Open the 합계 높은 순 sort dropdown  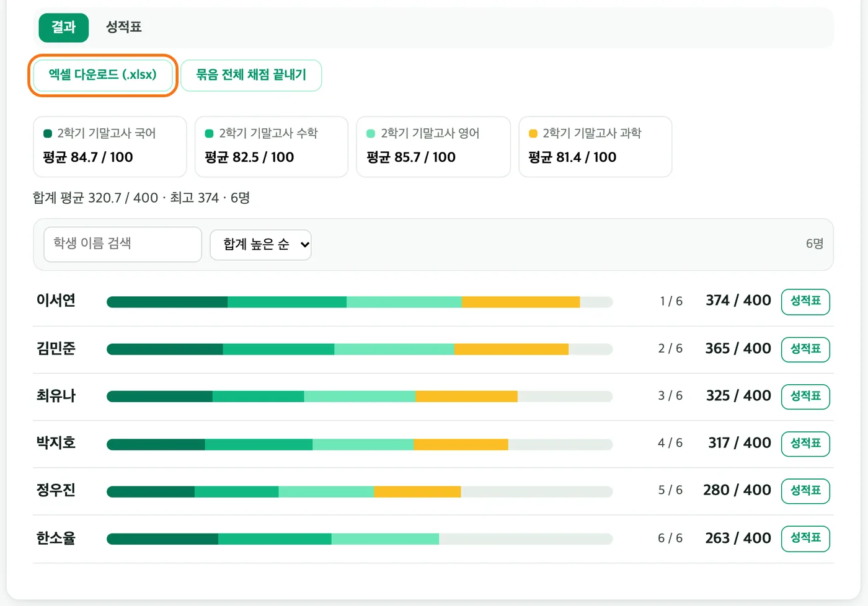click(260, 245)
